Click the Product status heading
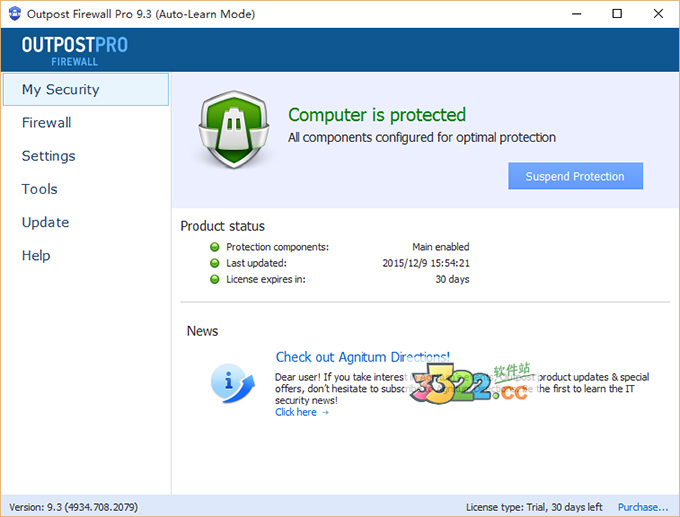This screenshot has width=680, height=517. coord(222,226)
